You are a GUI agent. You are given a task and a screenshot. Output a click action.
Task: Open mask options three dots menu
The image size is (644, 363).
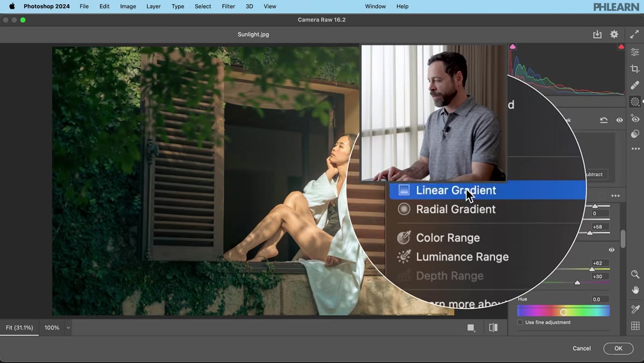click(x=616, y=196)
